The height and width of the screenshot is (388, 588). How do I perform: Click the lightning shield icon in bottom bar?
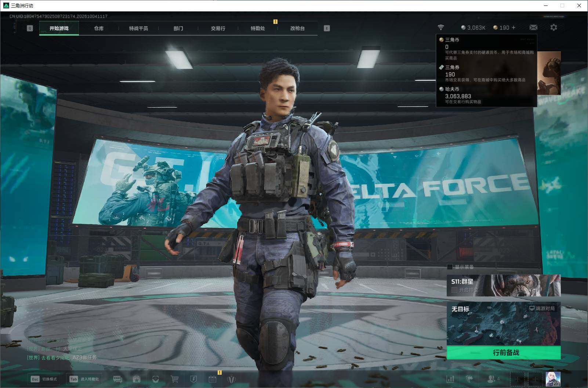coord(193,379)
